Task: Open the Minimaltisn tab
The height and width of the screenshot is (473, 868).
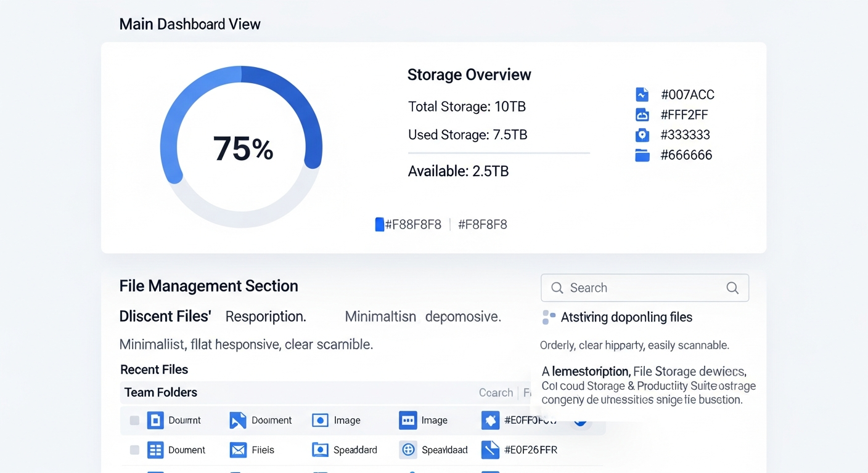Action: 380,317
